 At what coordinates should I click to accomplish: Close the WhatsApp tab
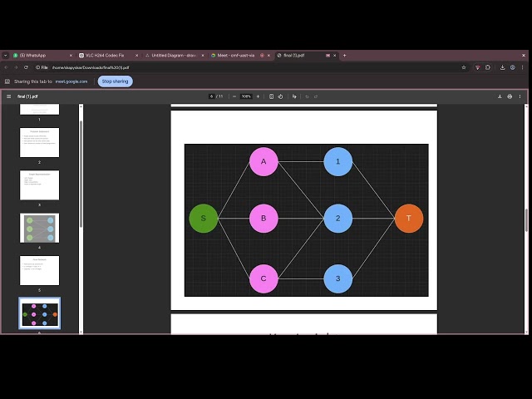pyautogui.click(x=71, y=56)
